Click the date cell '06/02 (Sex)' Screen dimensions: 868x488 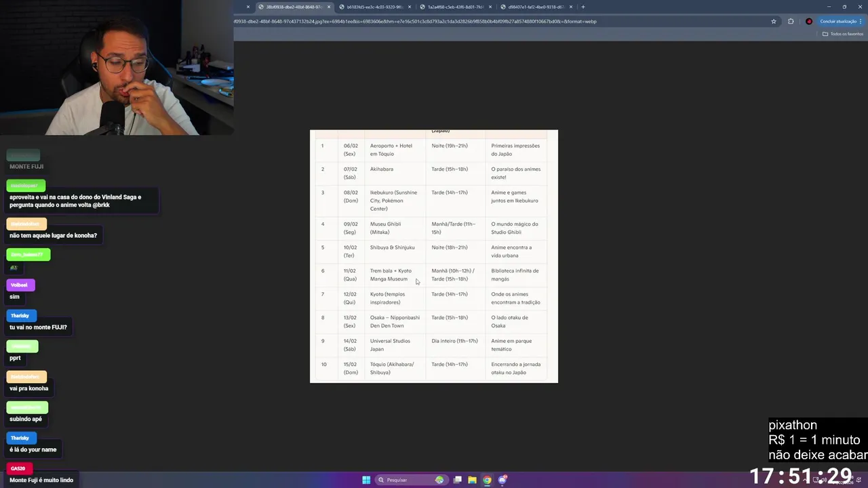pos(351,150)
